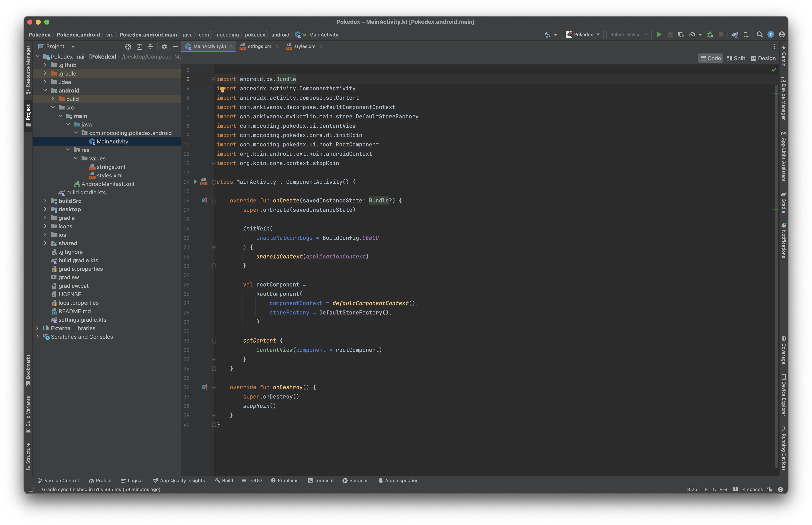The width and height of the screenshot is (812, 525).
Task: Open the Project panel settings gear
Action: pyautogui.click(x=164, y=47)
